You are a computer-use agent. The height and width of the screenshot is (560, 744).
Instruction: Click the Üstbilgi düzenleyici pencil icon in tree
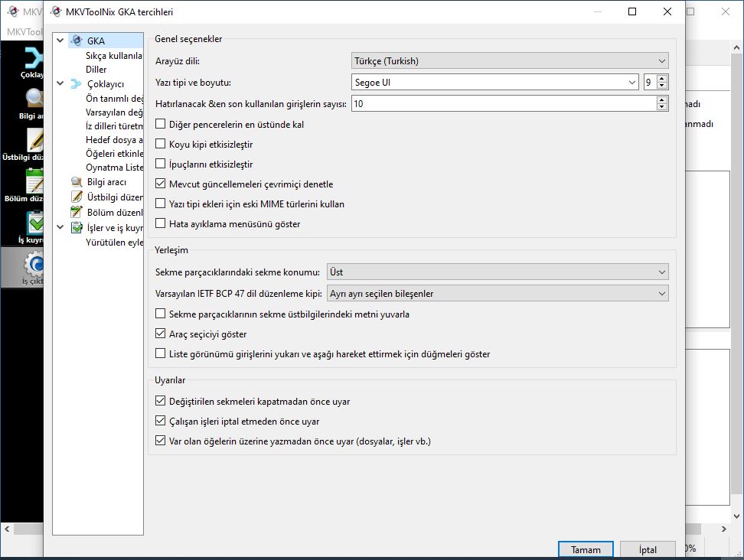(x=77, y=197)
